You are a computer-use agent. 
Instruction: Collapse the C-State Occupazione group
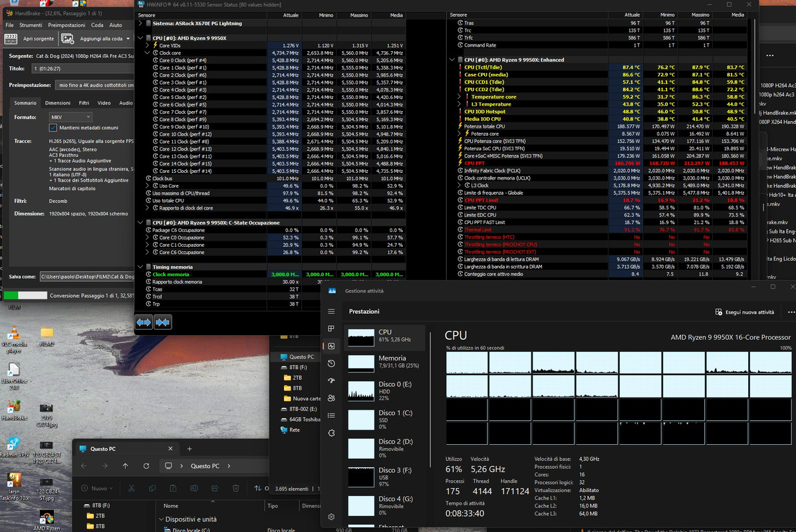click(140, 222)
